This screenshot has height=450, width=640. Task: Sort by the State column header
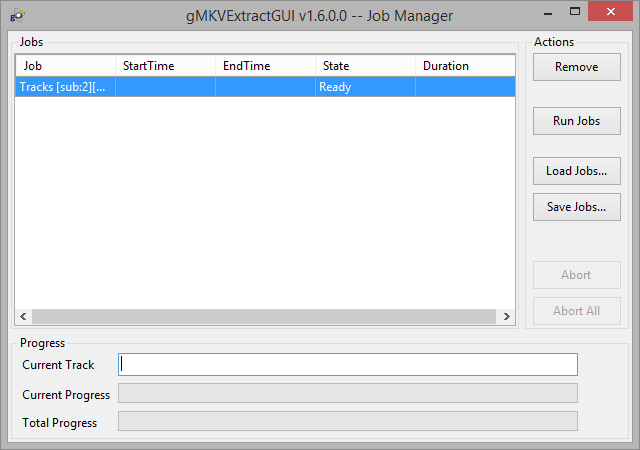366,66
